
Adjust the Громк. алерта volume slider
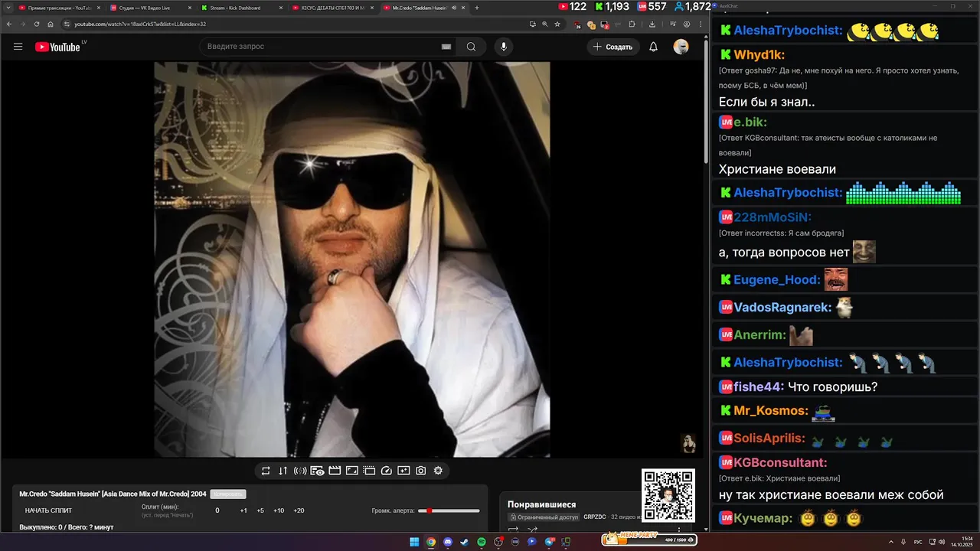[449, 510]
